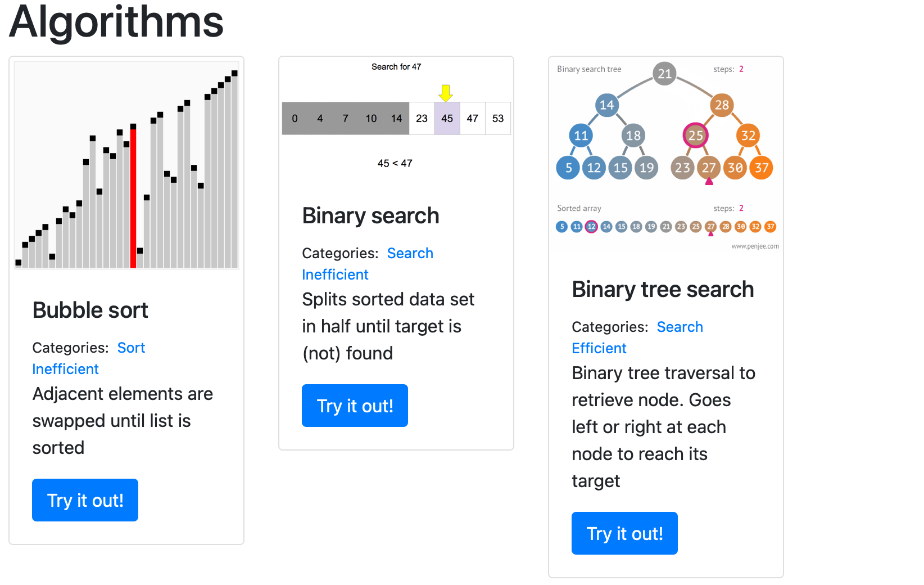Open the Efficient category link

(599, 348)
